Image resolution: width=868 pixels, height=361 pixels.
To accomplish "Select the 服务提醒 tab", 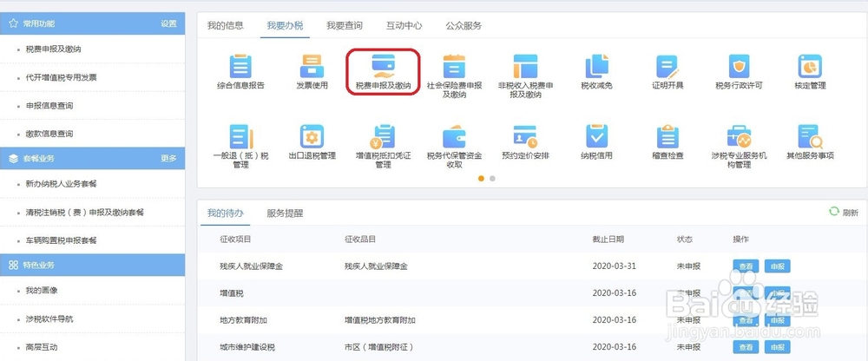I will click(285, 213).
